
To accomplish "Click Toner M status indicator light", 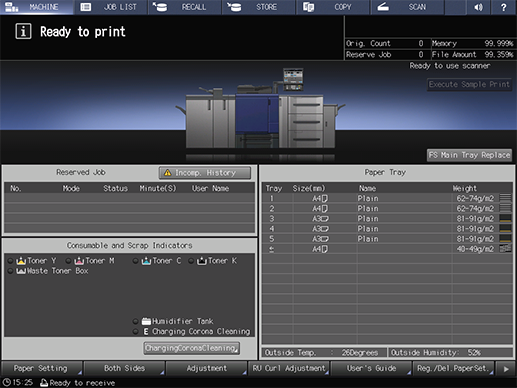I will (x=68, y=261).
